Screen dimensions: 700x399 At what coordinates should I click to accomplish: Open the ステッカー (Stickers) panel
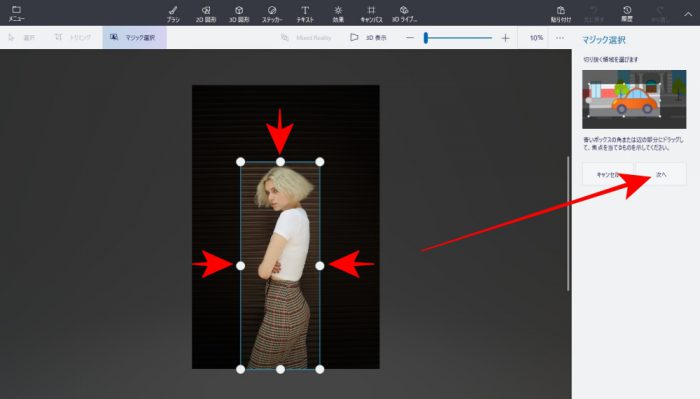click(272, 14)
